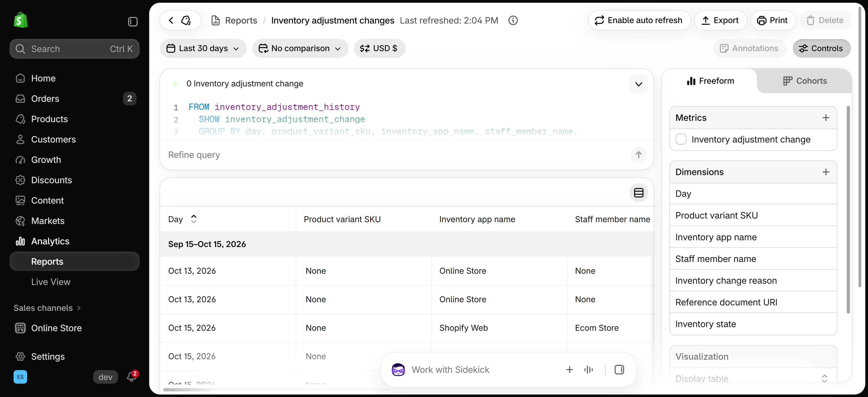Viewport: 868px width, 397px height.
Task: Export the report
Action: point(720,20)
